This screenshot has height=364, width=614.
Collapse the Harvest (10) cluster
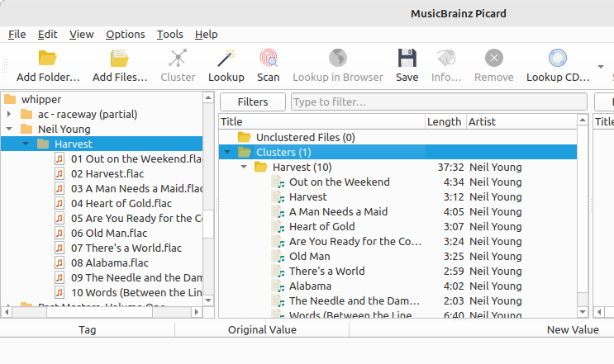click(x=244, y=167)
